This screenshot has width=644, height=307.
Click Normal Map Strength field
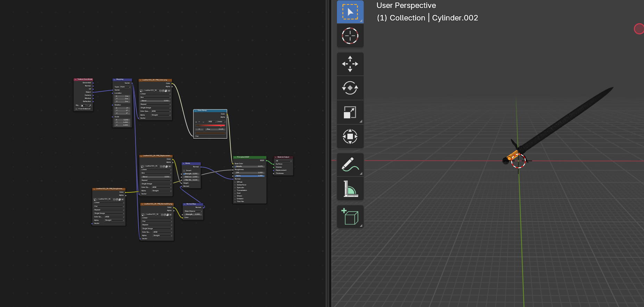point(193,214)
